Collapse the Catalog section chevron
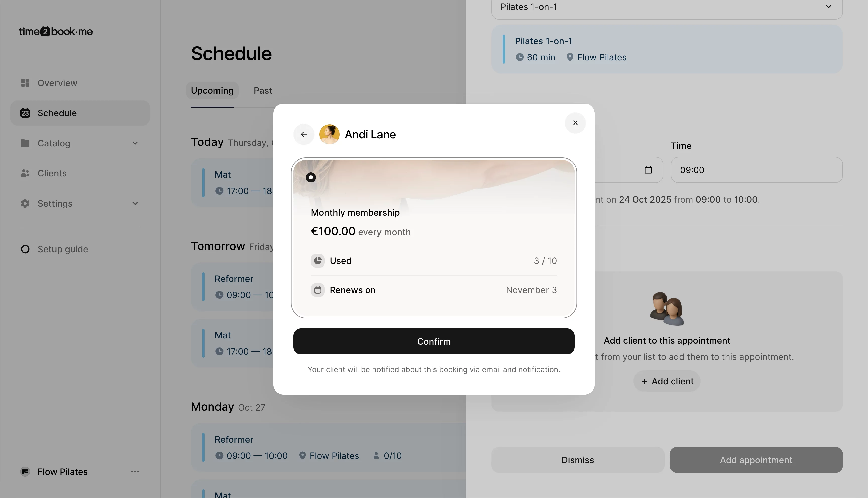Image resolution: width=868 pixels, height=498 pixels. tap(135, 143)
